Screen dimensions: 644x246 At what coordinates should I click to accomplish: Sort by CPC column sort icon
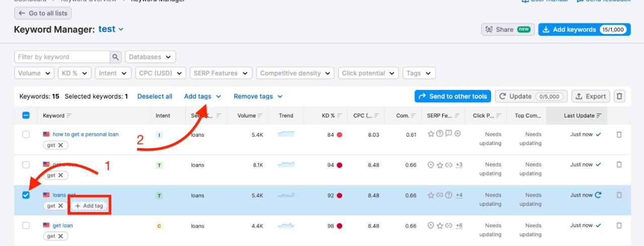tap(377, 116)
